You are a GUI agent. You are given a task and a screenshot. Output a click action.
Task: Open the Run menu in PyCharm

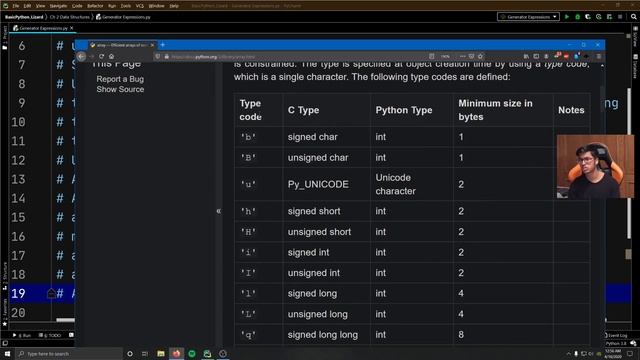coord(112,6)
